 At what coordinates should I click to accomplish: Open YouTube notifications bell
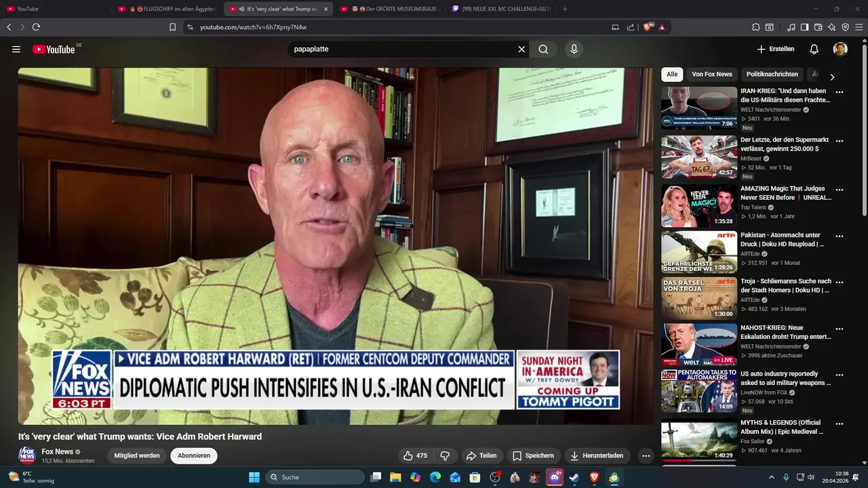point(814,49)
